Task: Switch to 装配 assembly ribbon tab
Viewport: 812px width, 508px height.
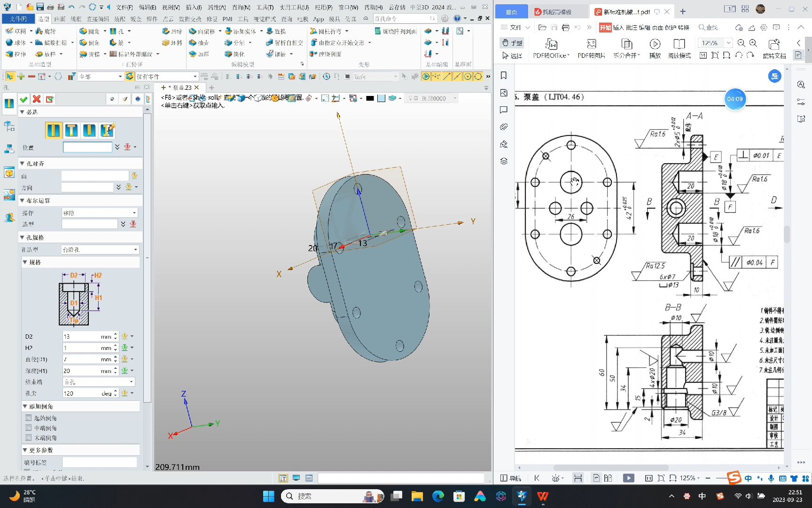Action: point(119,19)
